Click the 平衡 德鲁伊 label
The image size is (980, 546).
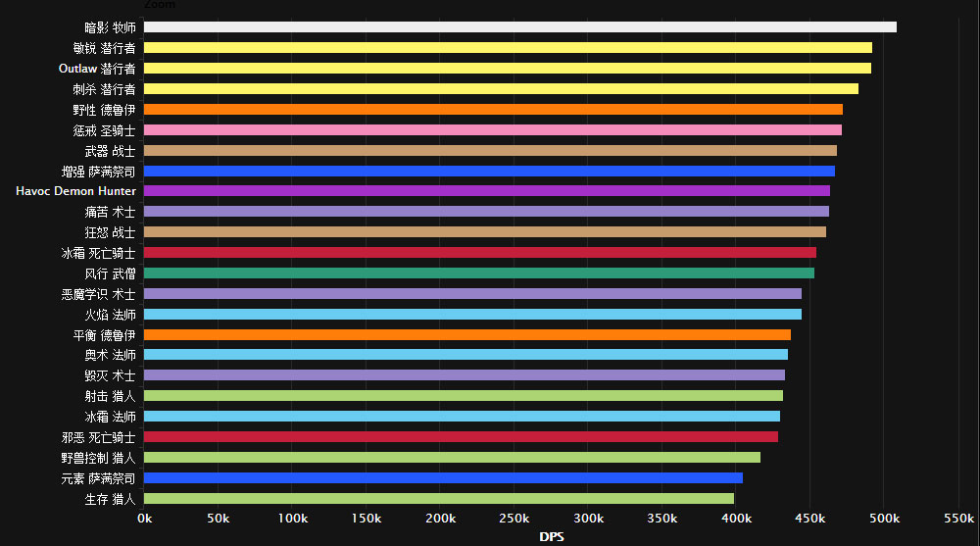click(105, 336)
